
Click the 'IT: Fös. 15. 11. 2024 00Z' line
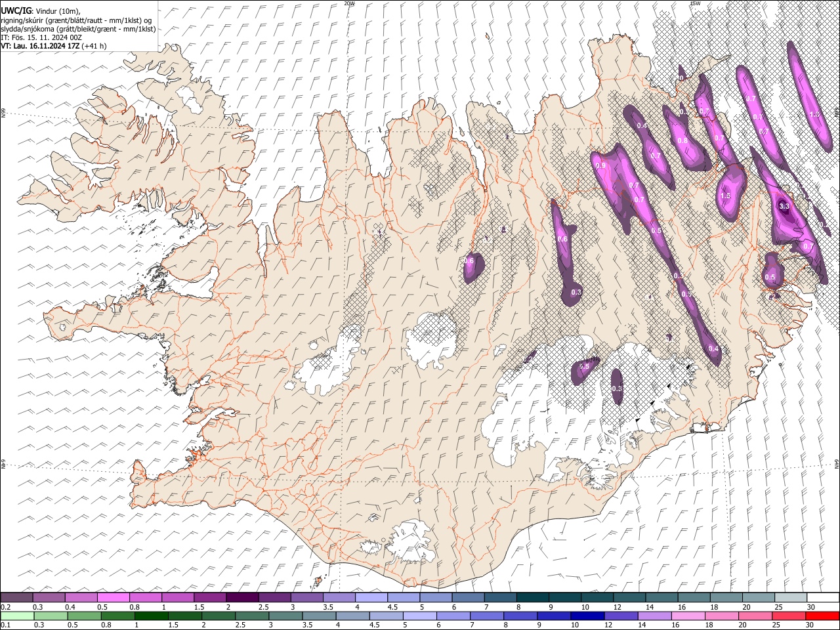[x=41, y=37]
